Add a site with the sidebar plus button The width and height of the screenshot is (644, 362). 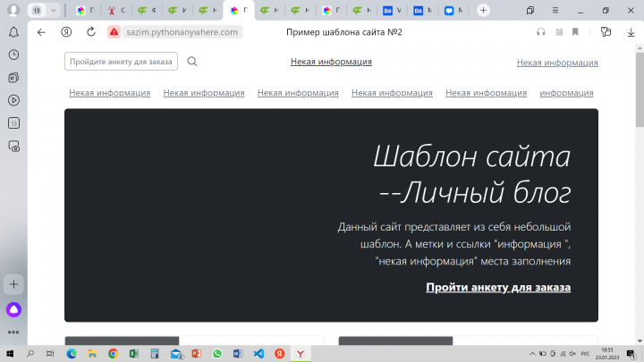coord(13,284)
